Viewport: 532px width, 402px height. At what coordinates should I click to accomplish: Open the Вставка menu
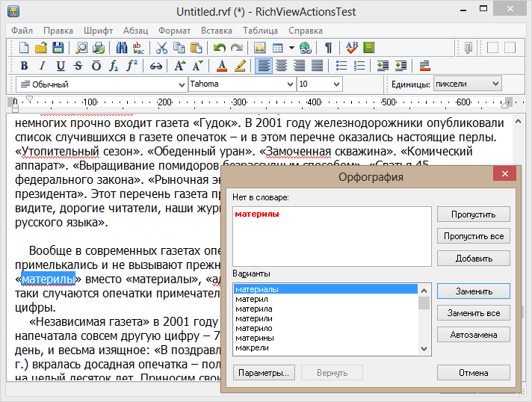click(217, 31)
